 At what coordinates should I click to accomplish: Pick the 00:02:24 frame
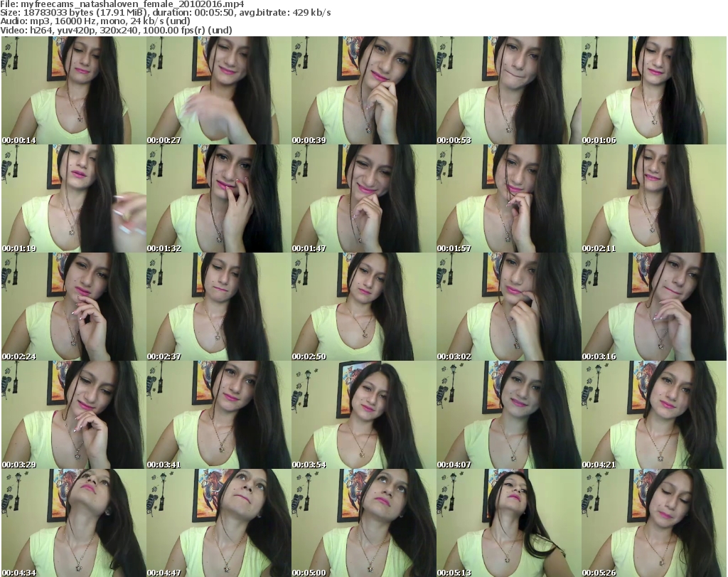pyautogui.click(x=74, y=307)
